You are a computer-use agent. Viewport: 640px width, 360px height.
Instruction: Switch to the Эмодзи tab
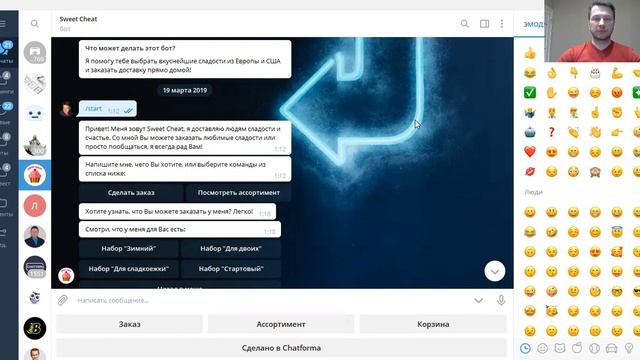click(533, 24)
